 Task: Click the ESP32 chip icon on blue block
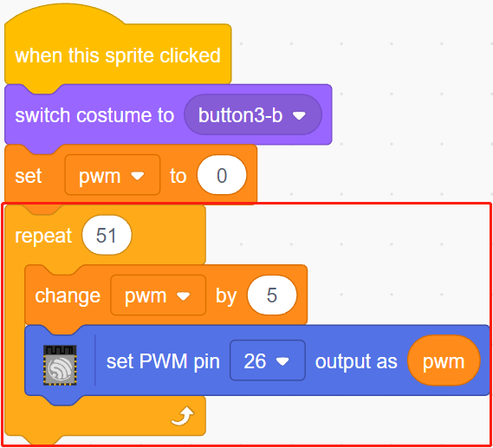pos(60,365)
